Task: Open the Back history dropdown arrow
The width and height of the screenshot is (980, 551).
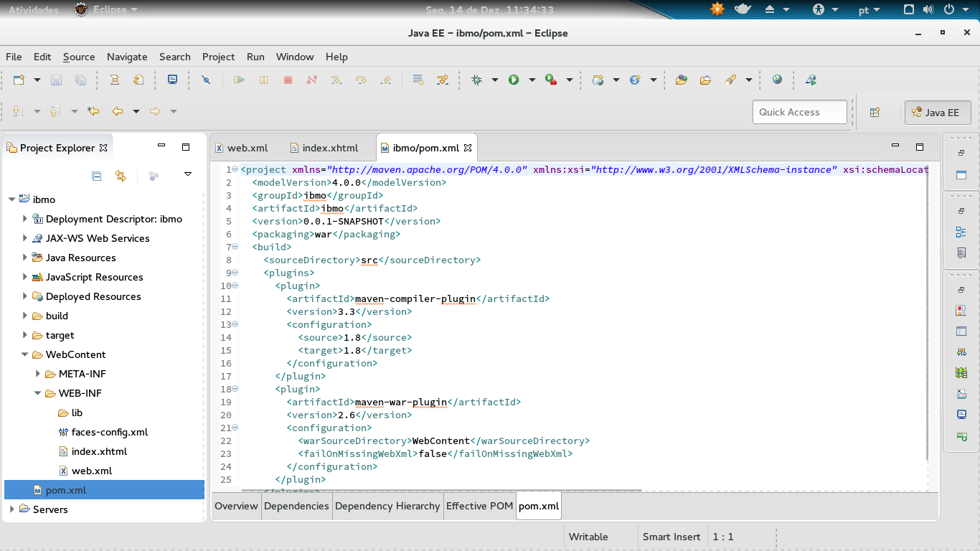Action: 136,111
